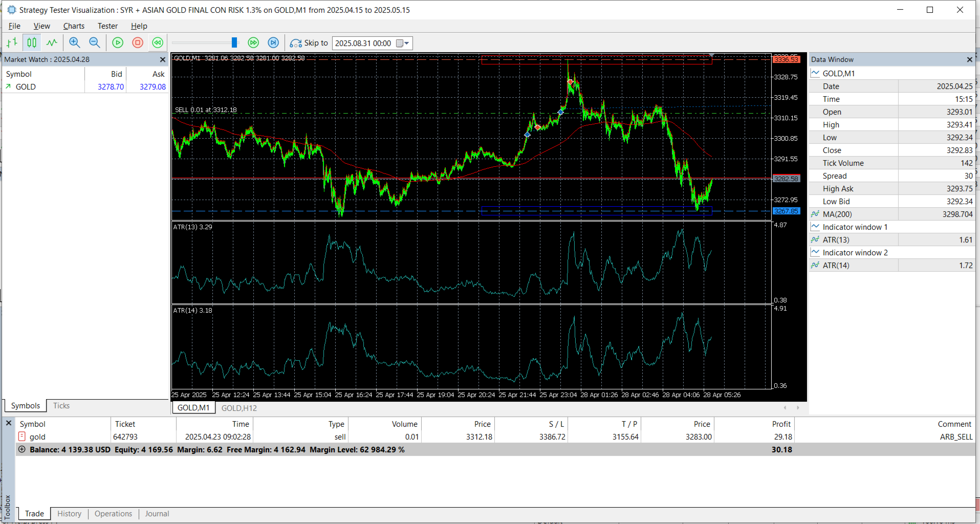This screenshot has height=524, width=980.
Task: Select the GOLD,M1 chart tab
Action: tap(193, 408)
